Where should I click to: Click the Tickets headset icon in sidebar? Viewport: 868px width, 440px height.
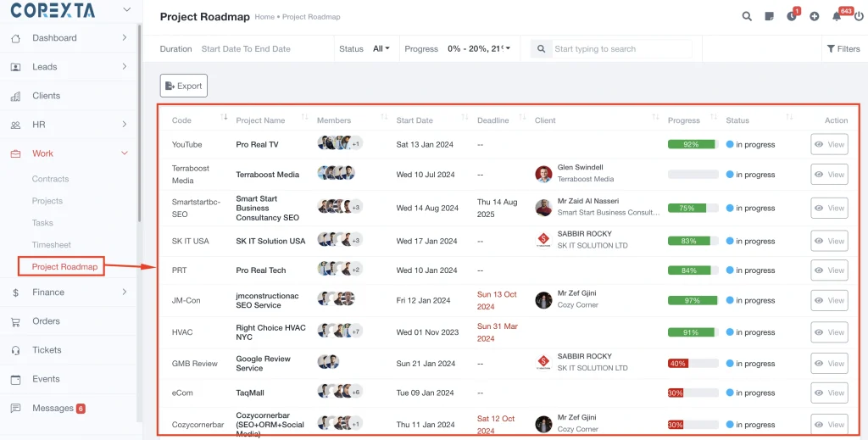coord(15,350)
